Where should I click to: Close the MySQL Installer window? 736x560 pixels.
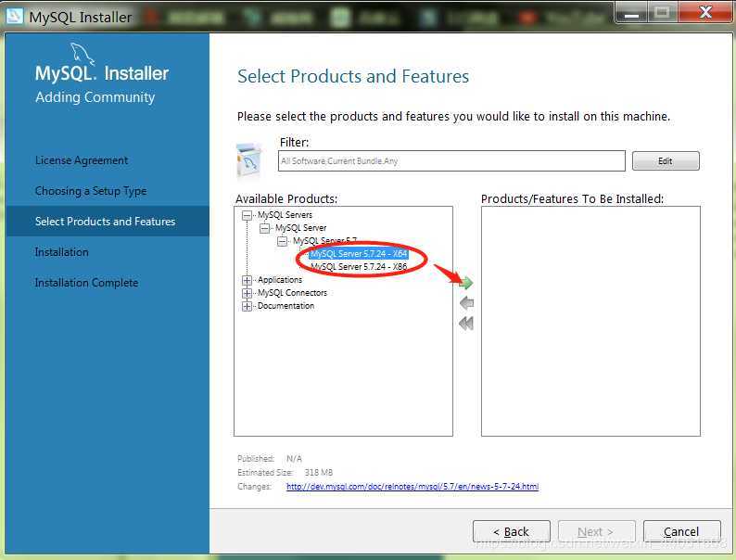[x=705, y=12]
